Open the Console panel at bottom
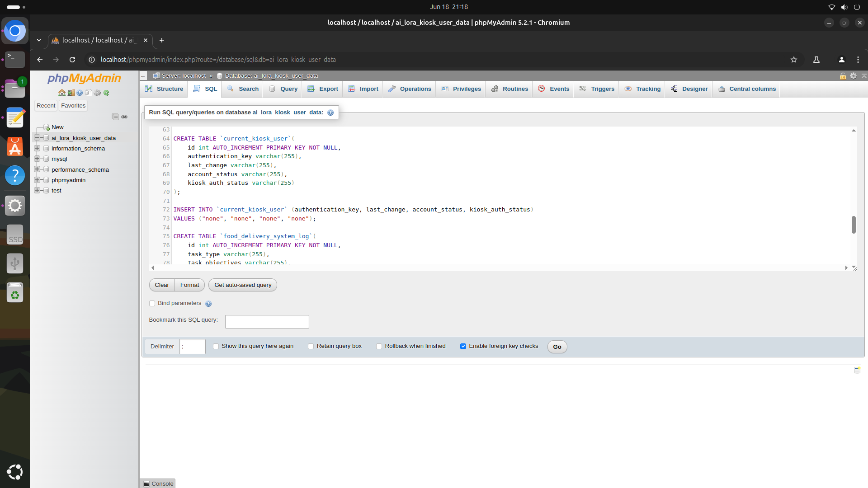 [x=158, y=483]
